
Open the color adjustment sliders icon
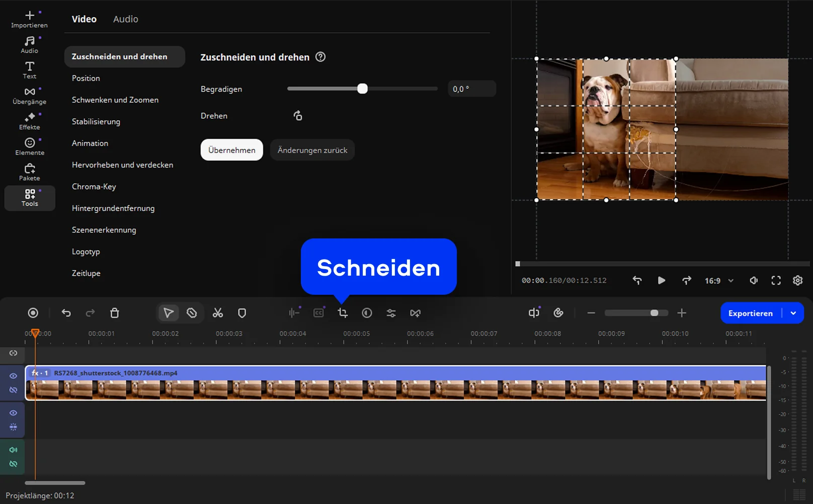[x=391, y=313]
